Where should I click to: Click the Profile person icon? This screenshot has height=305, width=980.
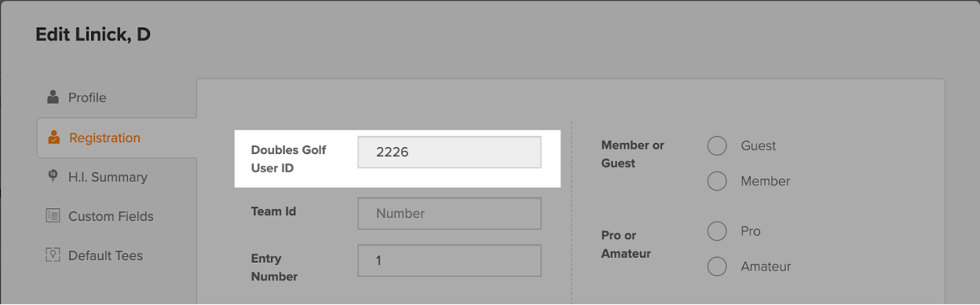pos(53,97)
